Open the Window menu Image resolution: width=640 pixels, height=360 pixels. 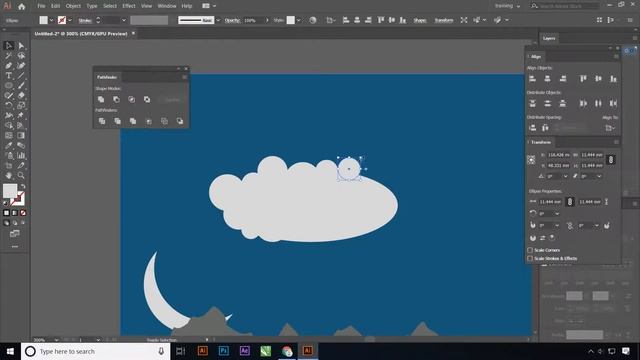(167, 6)
